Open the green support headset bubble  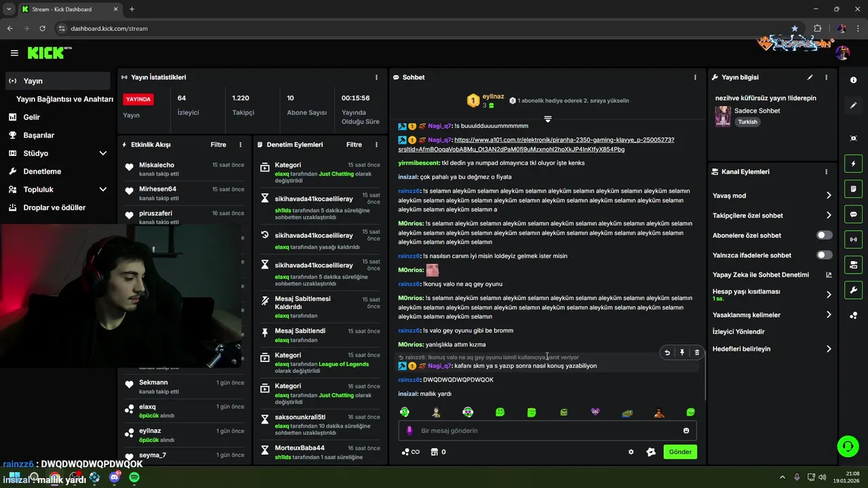coord(848,446)
